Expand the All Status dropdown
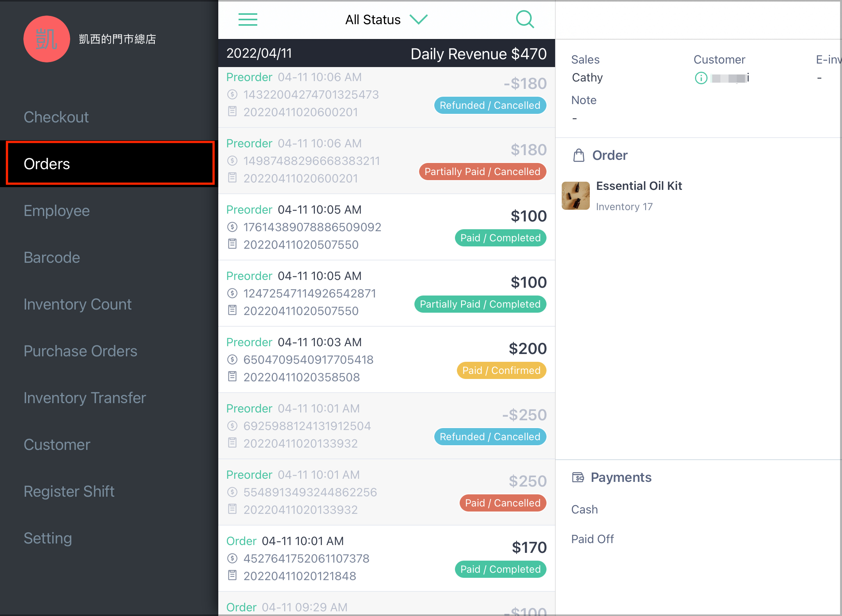This screenshot has width=842, height=616. coord(386,19)
